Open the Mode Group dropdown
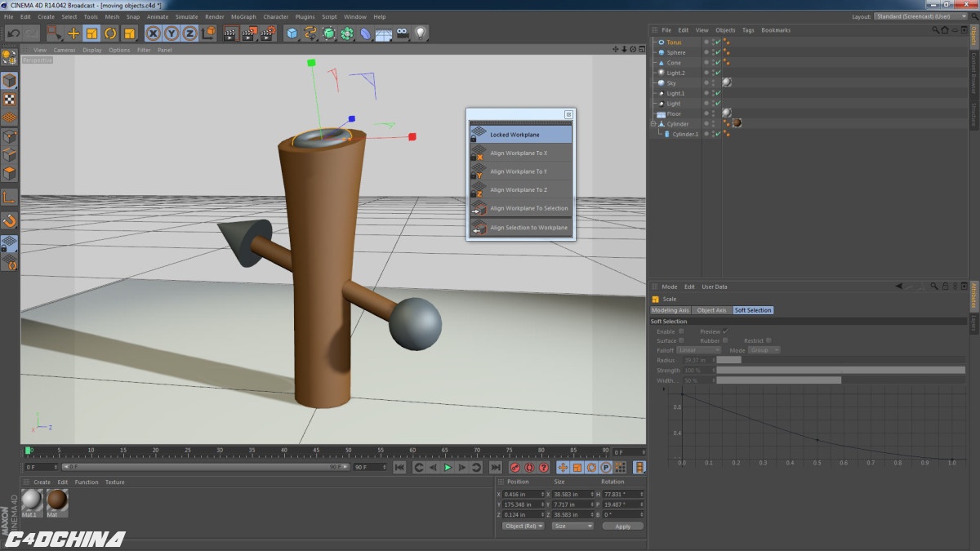Image resolution: width=980 pixels, height=551 pixels. tap(764, 349)
